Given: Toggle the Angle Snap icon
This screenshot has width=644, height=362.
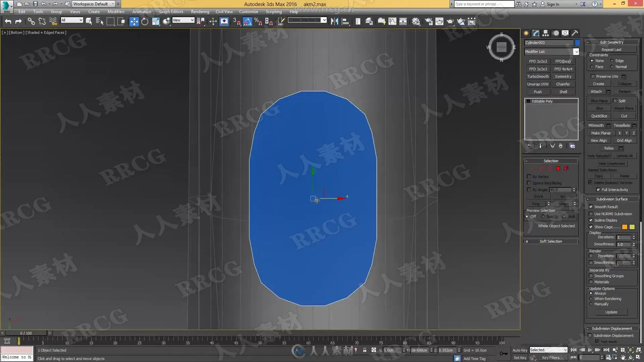Looking at the screenshot, I should (247, 21).
